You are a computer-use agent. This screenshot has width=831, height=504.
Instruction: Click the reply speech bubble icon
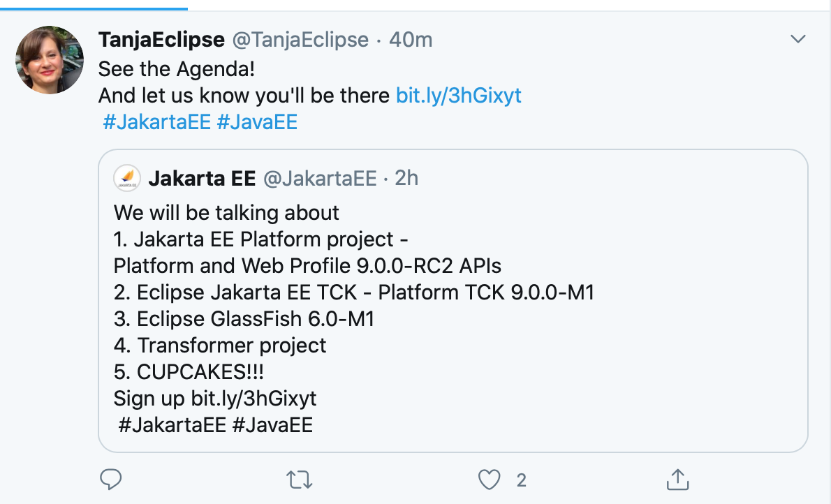pos(111,479)
